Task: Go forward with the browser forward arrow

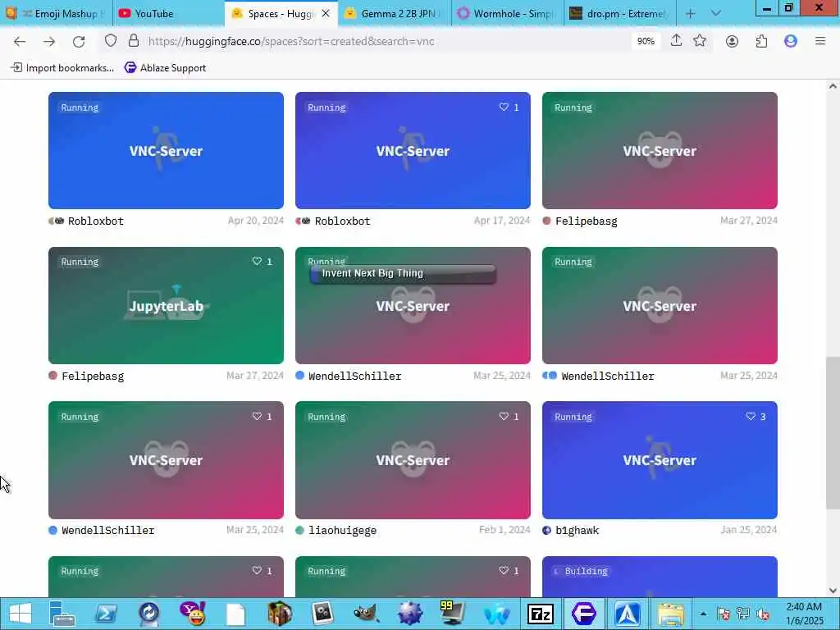Action: (x=49, y=41)
